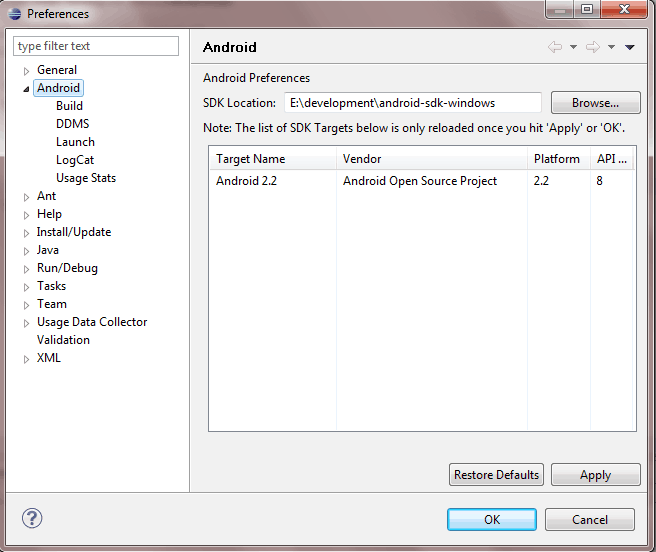
Task: Select the Team preferences category
Action: coord(52,304)
